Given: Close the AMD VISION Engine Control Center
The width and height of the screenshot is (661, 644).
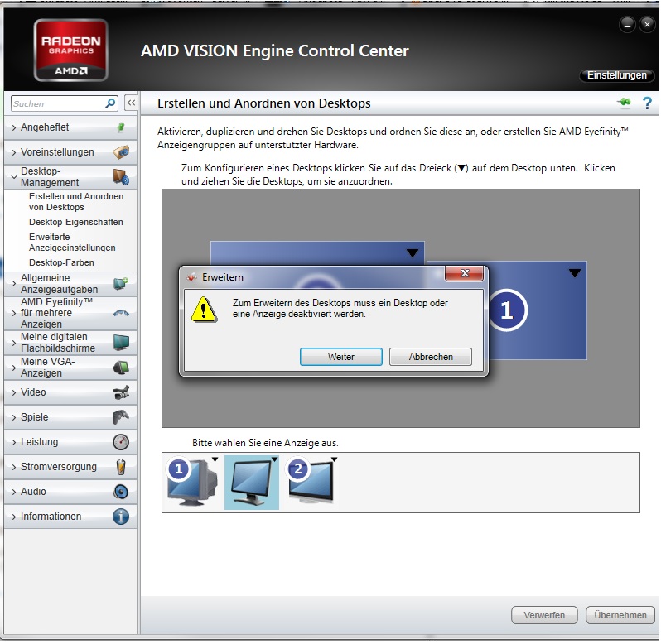Looking at the screenshot, I should point(647,25).
